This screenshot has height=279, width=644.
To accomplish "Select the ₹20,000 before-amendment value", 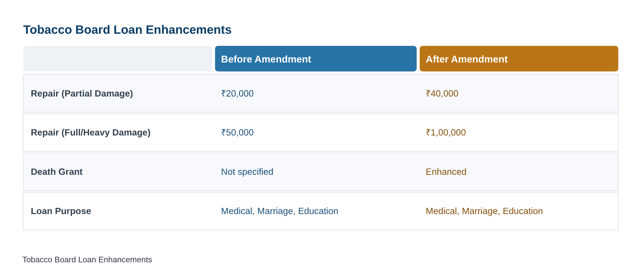I will point(237,93).
